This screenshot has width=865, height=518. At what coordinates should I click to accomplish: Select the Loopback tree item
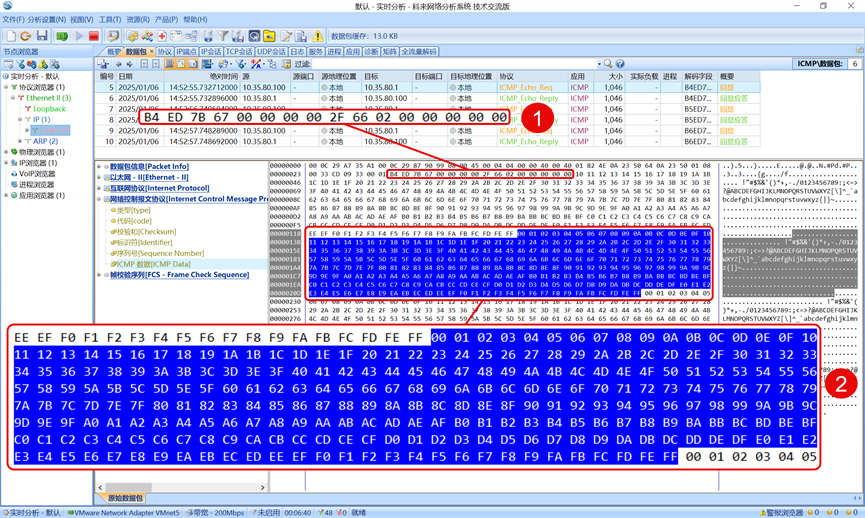coord(49,109)
